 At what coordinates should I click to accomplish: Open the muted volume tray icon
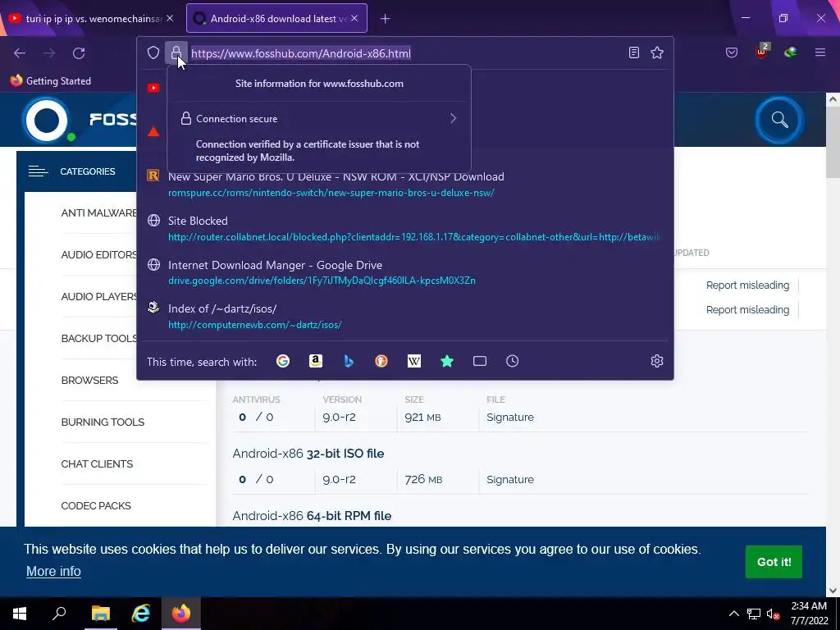[x=773, y=614]
